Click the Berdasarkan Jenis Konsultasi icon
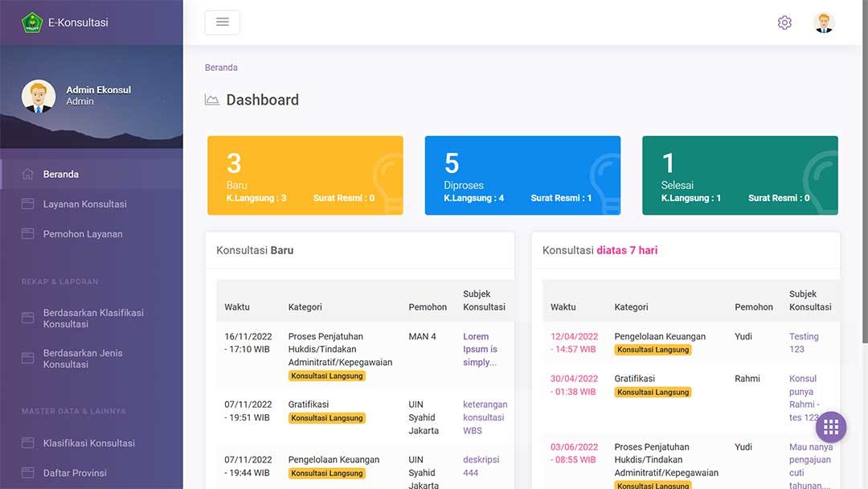The width and height of the screenshot is (868, 489). pos(28,359)
